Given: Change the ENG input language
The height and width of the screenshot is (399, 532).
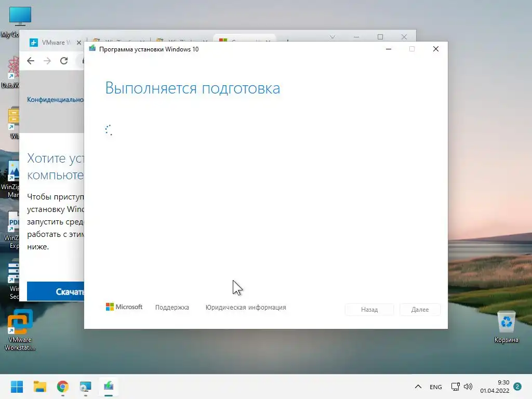Looking at the screenshot, I should [436, 387].
